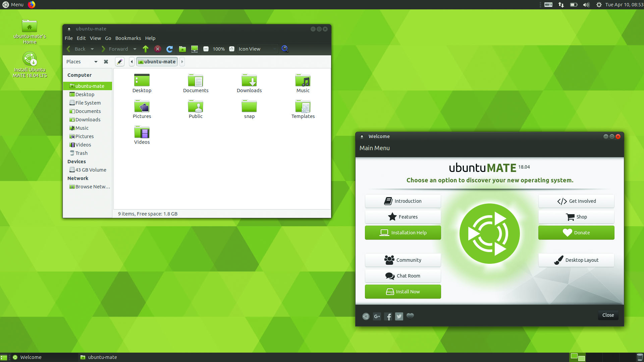Open the Help menu in file manager
Image resolution: width=644 pixels, height=362 pixels.
(150, 38)
